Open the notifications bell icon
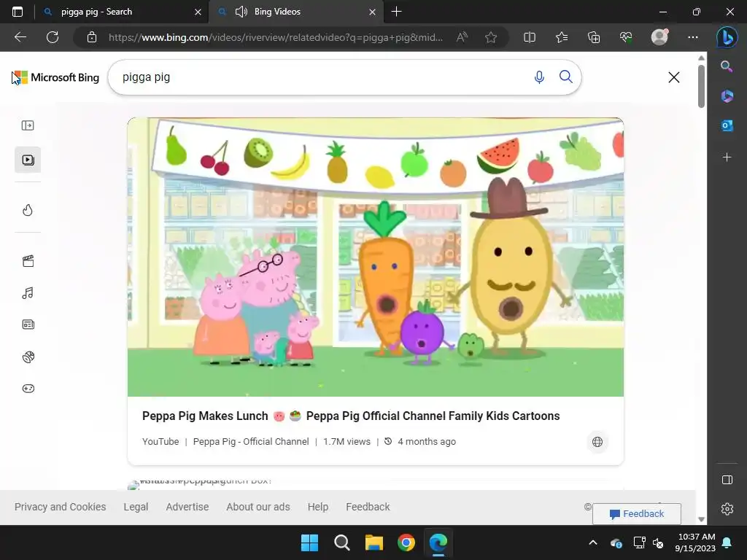The width and height of the screenshot is (747, 560). point(727,542)
